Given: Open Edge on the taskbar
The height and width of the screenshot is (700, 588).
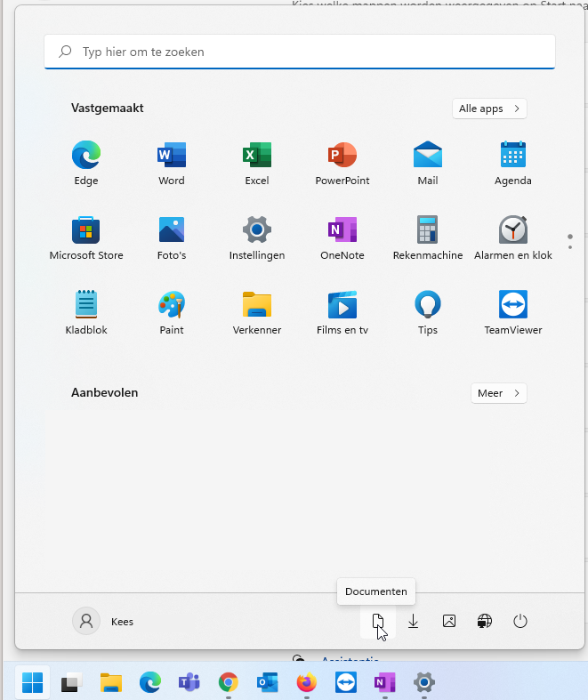Looking at the screenshot, I should pyautogui.click(x=150, y=682).
